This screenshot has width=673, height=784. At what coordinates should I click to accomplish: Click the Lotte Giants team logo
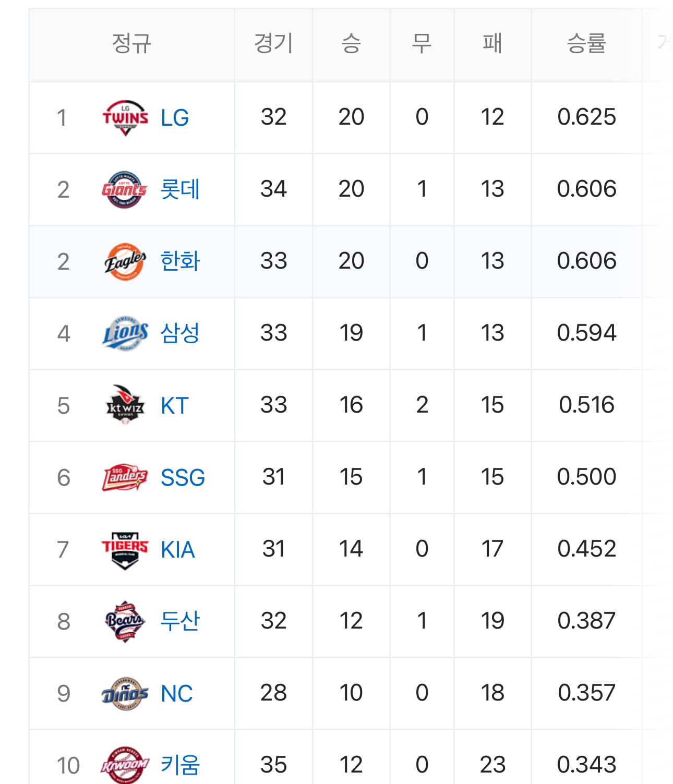125,189
